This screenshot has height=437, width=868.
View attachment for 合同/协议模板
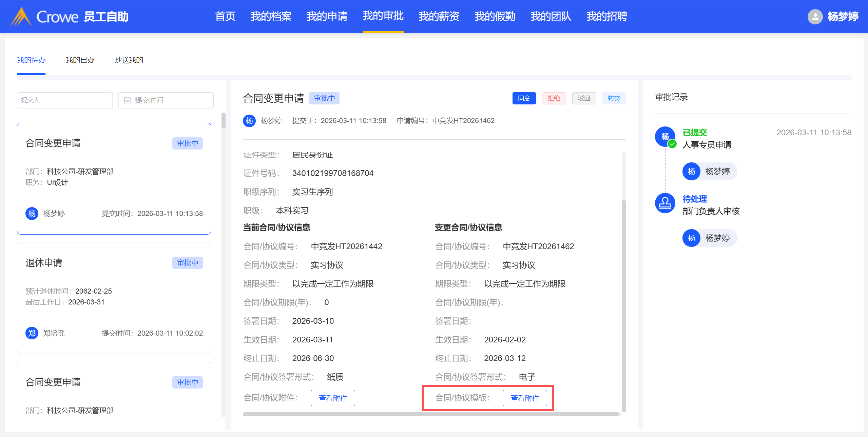pyautogui.click(x=524, y=398)
